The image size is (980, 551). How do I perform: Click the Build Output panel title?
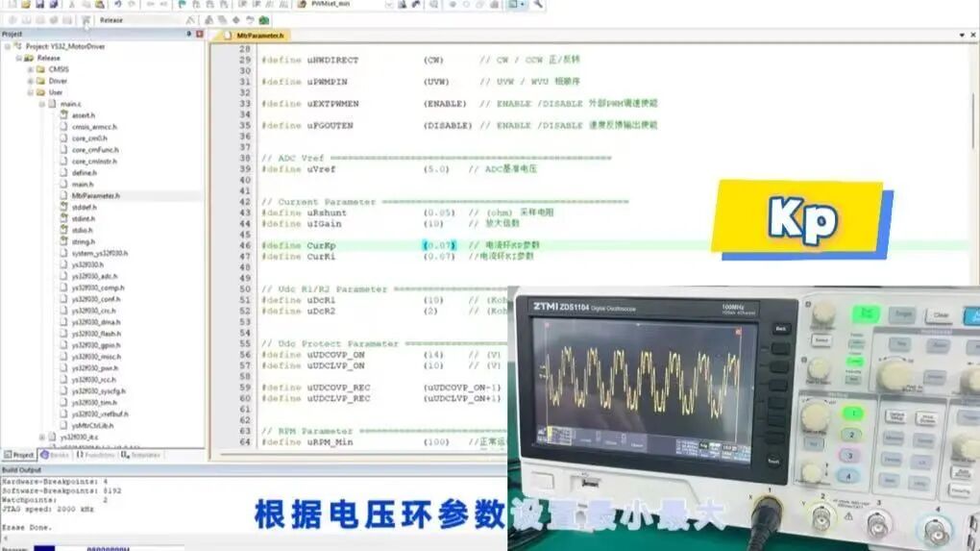(21, 469)
